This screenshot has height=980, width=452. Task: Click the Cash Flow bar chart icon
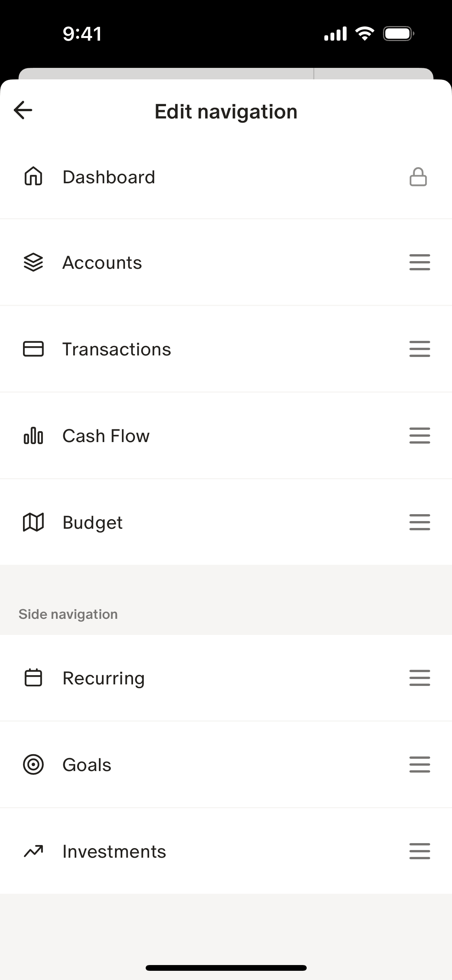(x=33, y=436)
